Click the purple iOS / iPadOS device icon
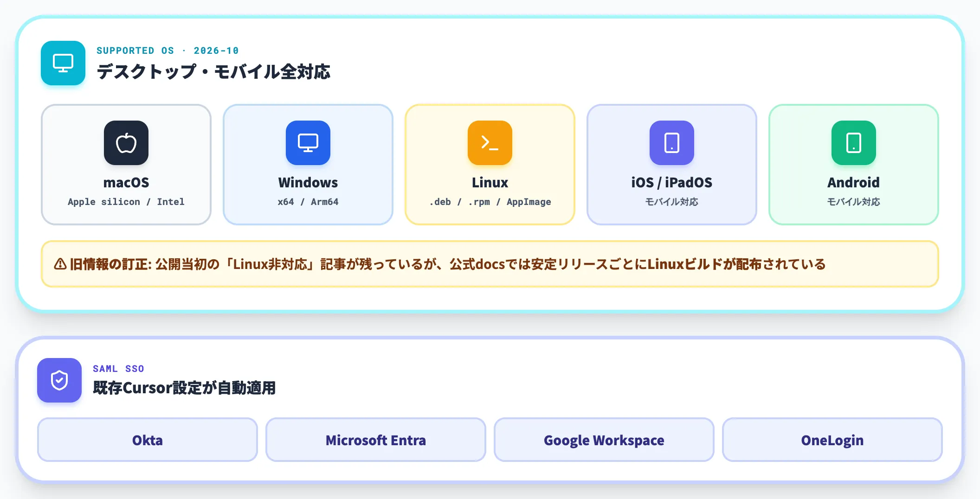 click(672, 143)
